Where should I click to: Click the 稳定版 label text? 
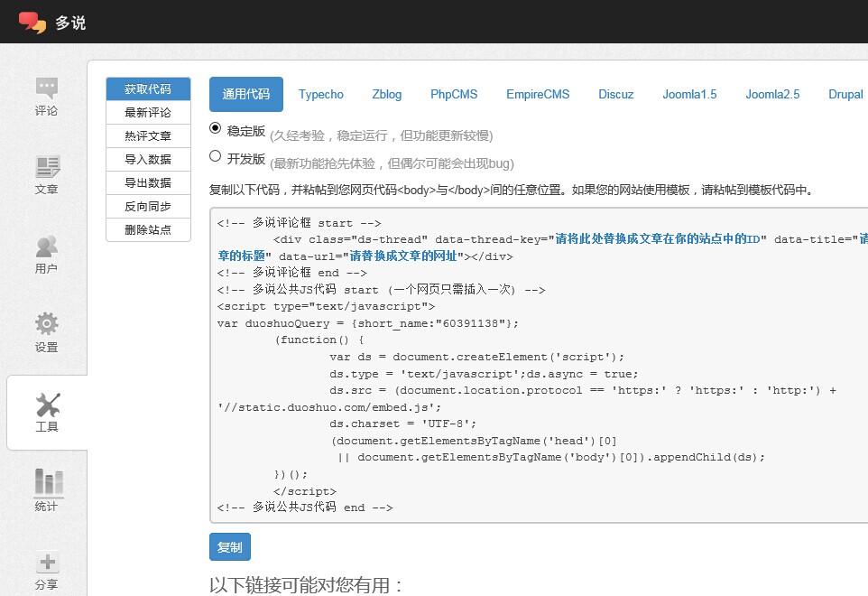point(246,131)
